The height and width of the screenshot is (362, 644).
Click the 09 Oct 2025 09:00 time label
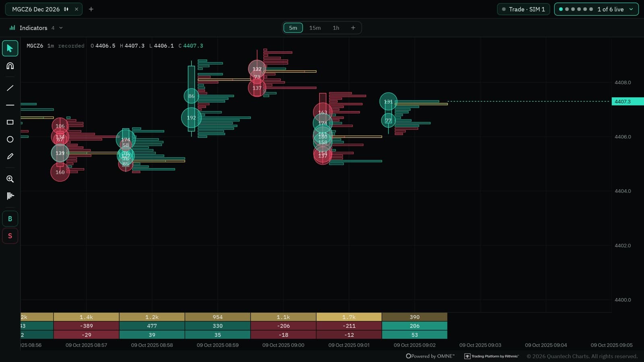283,345
